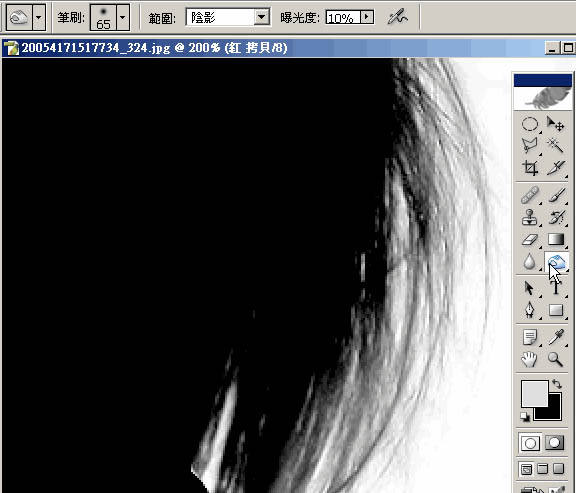Image resolution: width=576 pixels, height=493 pixels.
Task: Select the Blur tool
Action: pos(530,262)
